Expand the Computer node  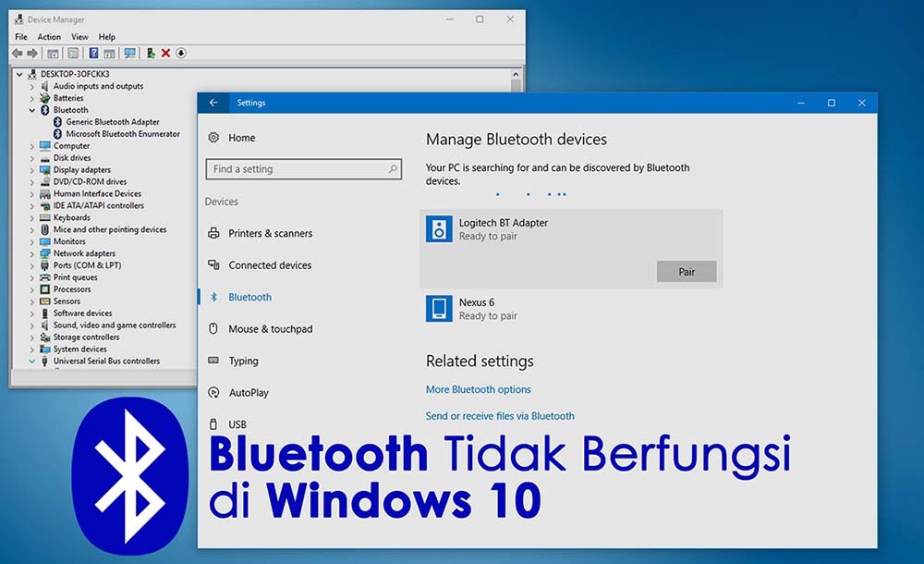pyautogui.click(x=31, y=146)
